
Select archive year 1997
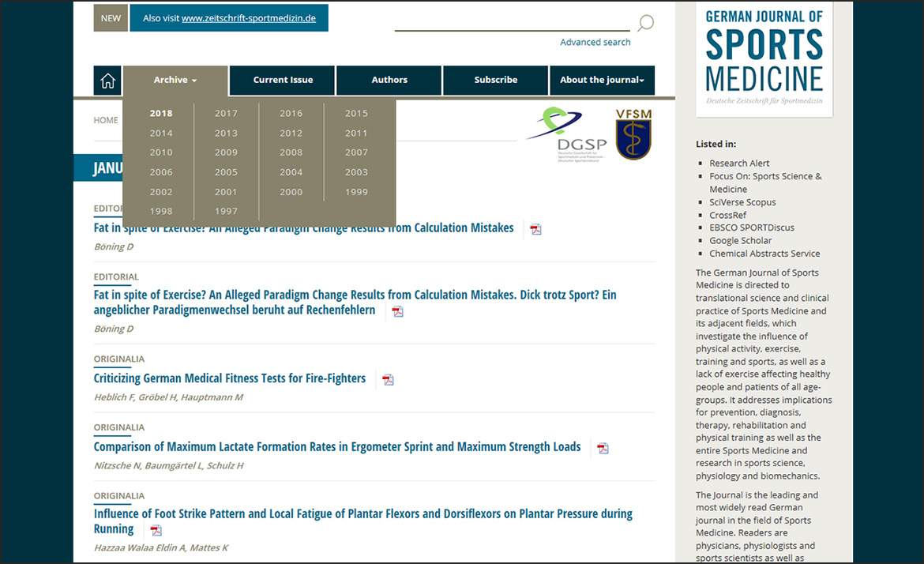tap(227, 211)
